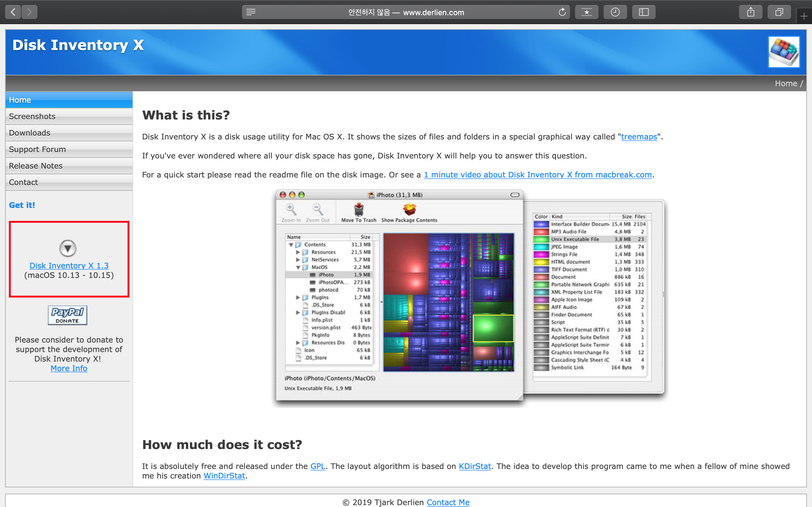Follow the KDirStat link
This screenshot has height=507, width=812.
pos(475,466)
